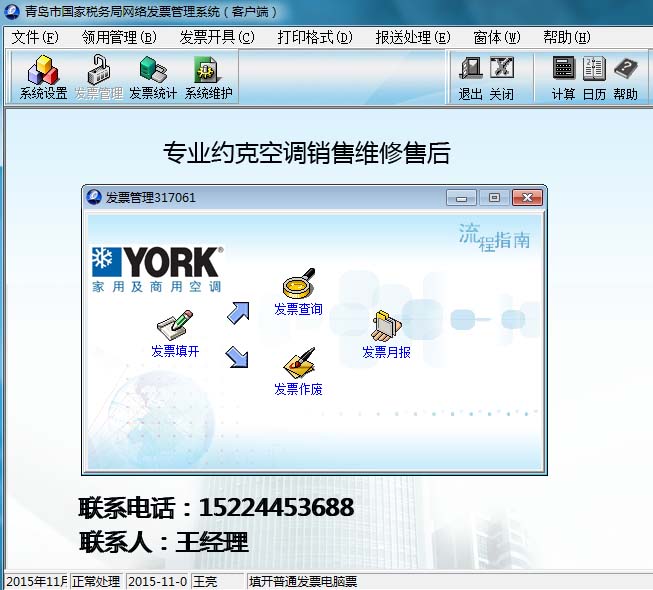Viewport: 653px width, 590px height.
Task: Click the 发票管理317061 window title icon
Action: (94, 197)
